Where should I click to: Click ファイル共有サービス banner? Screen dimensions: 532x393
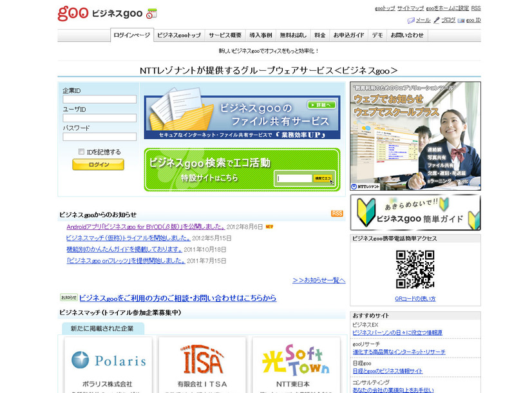click(242, 117)
